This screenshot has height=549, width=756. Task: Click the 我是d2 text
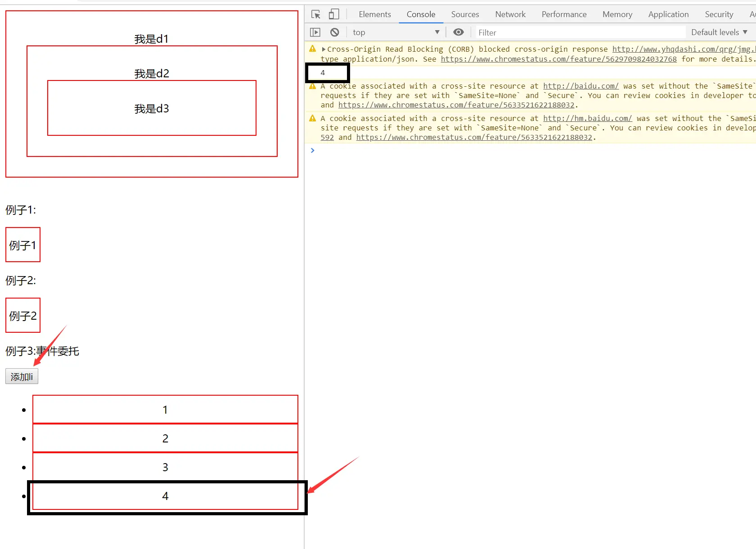click(x=152, y=73)
